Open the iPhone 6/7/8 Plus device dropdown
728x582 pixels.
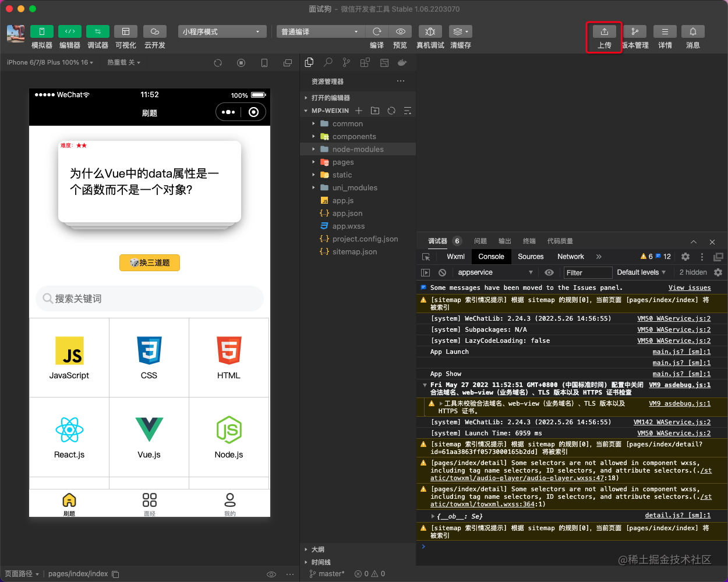[50, 62]
